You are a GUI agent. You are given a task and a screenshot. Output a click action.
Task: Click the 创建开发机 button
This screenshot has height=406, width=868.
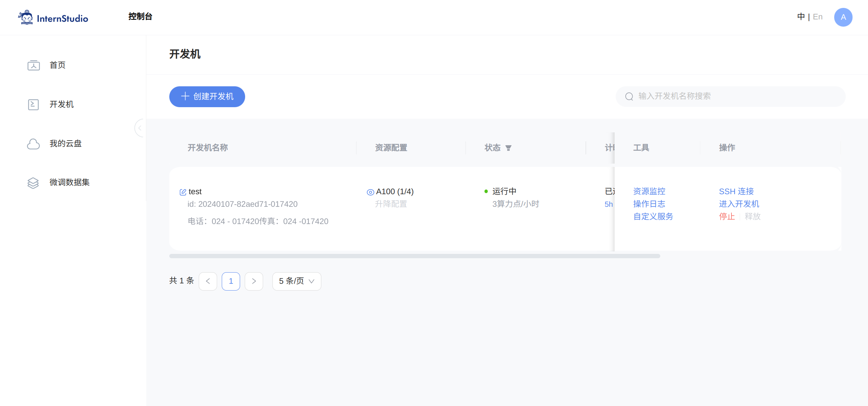tap(207, 96)
